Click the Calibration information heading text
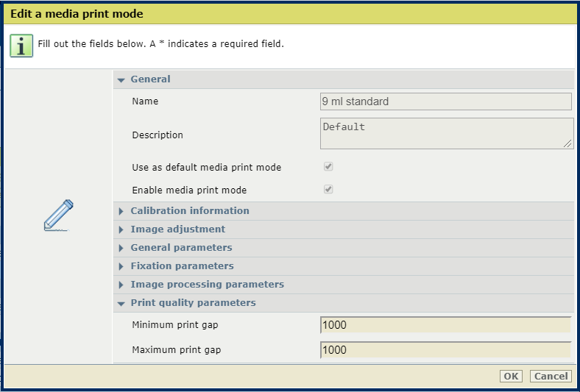The image size is (580, 392). coord(190,210)
